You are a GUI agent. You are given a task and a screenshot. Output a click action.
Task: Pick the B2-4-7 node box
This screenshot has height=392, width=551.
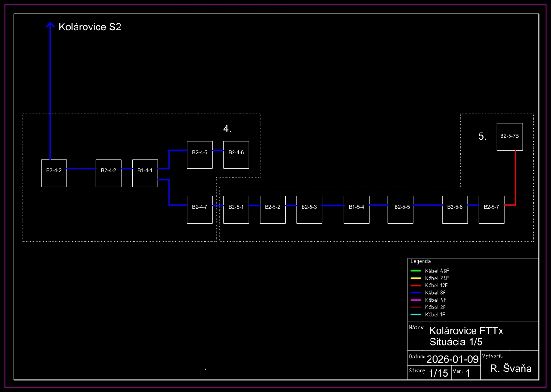coord(199,210)
